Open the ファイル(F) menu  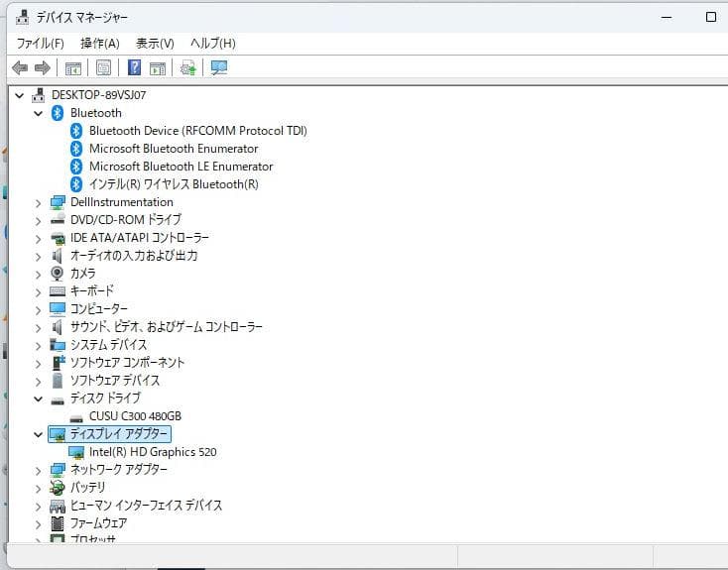click(41, 44)
